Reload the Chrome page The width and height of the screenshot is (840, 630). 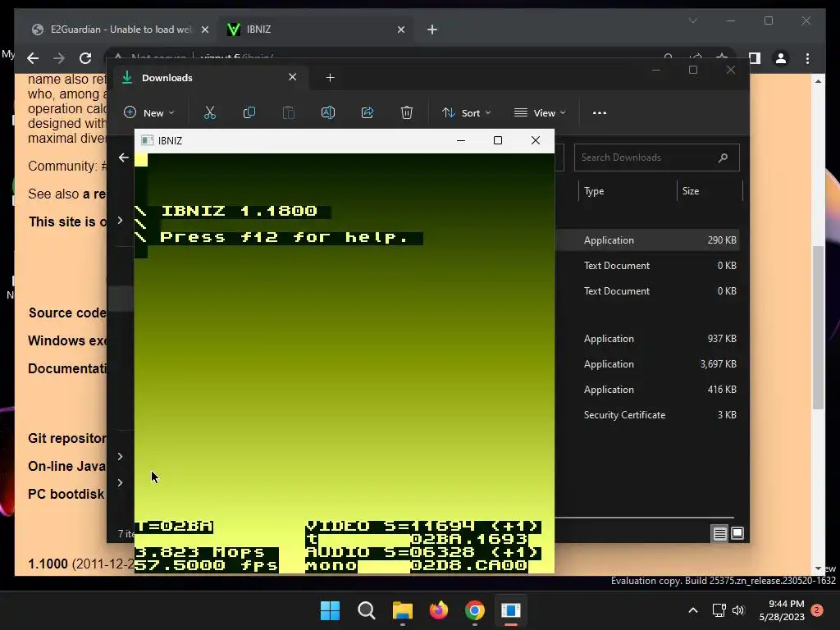(85, 58)
